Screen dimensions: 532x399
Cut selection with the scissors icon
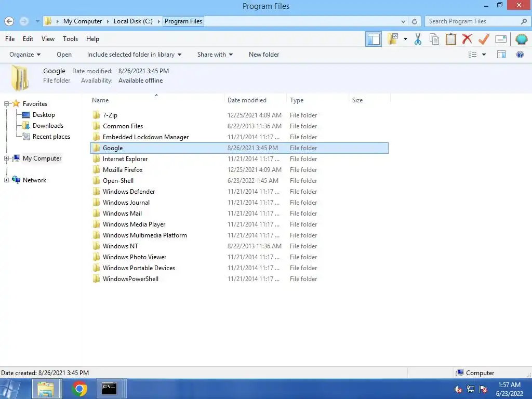[x=418, y=39]
